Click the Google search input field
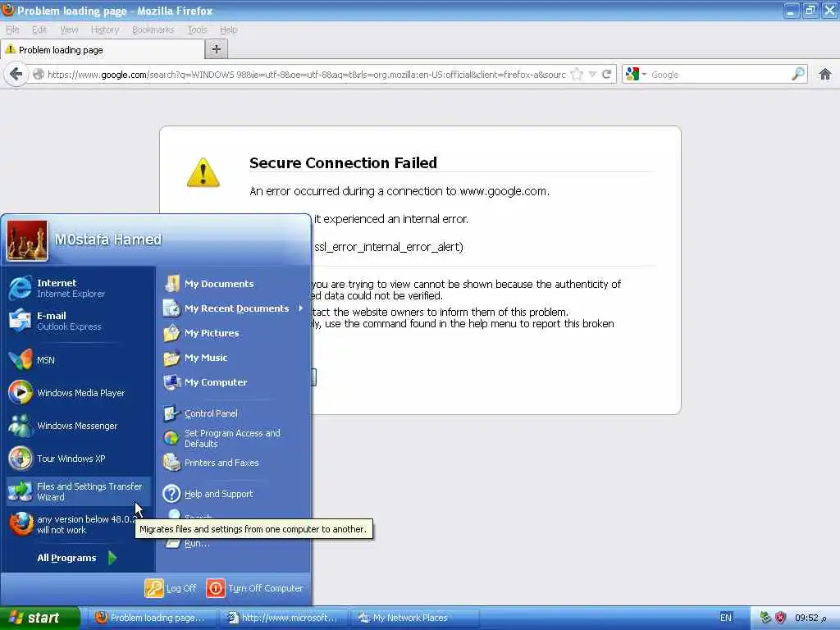The image size is (840, 630). 719,75
